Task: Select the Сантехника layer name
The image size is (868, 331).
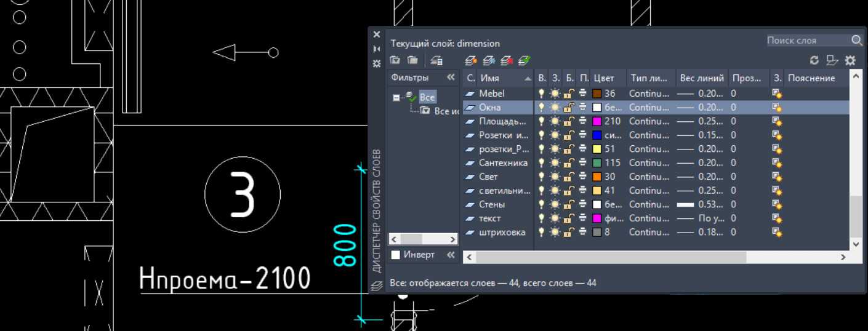Action: (x=504, y=163)
